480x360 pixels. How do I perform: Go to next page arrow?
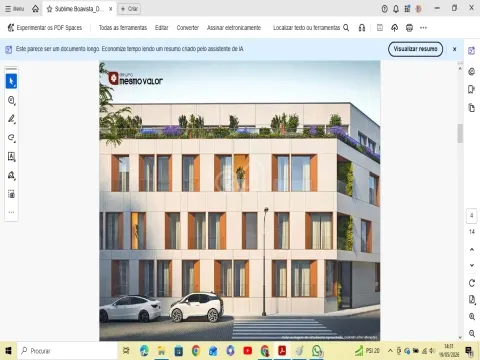(472, 265)
